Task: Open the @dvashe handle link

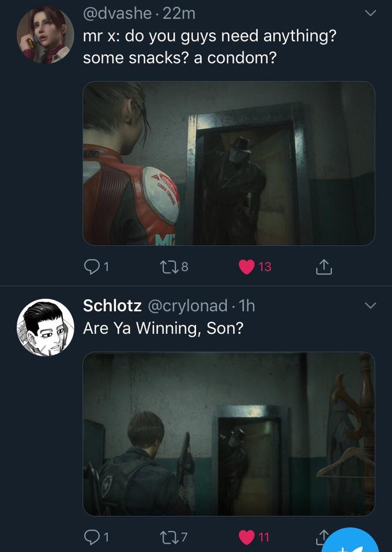Action: 117,13
